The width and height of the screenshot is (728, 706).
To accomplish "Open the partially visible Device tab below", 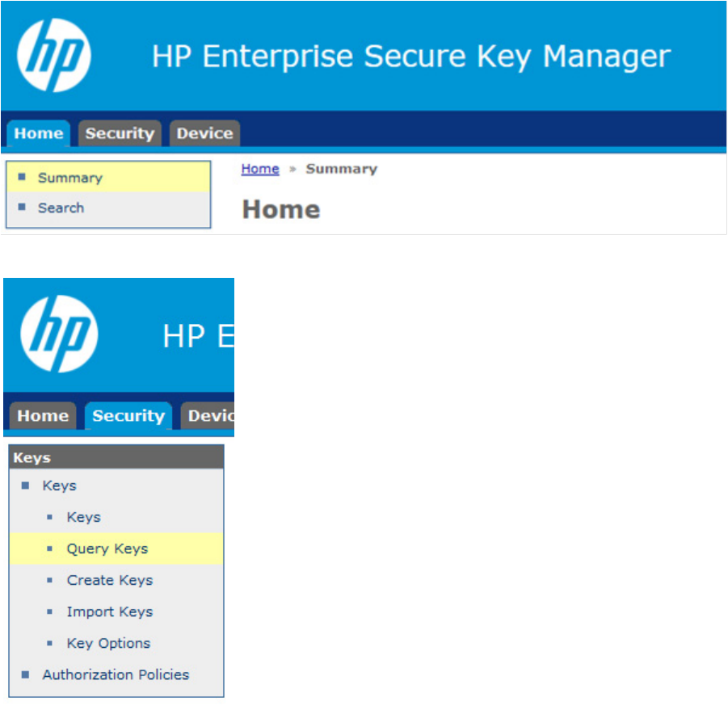I will [x=208, y=416].
